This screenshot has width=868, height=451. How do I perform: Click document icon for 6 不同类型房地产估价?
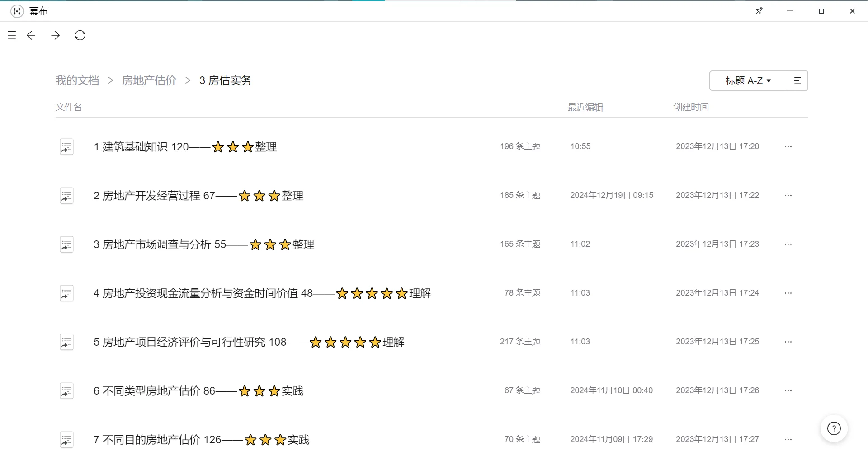66,391
